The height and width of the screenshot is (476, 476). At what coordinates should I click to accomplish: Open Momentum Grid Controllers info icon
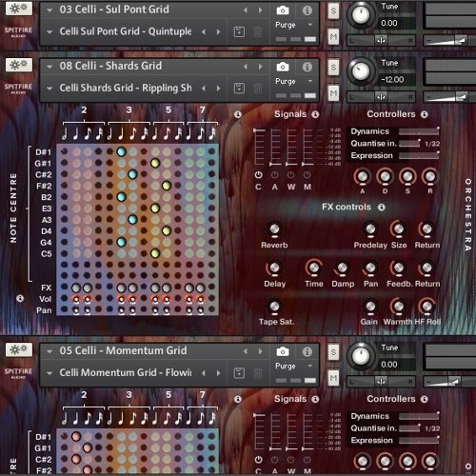[x=425, y=399]
